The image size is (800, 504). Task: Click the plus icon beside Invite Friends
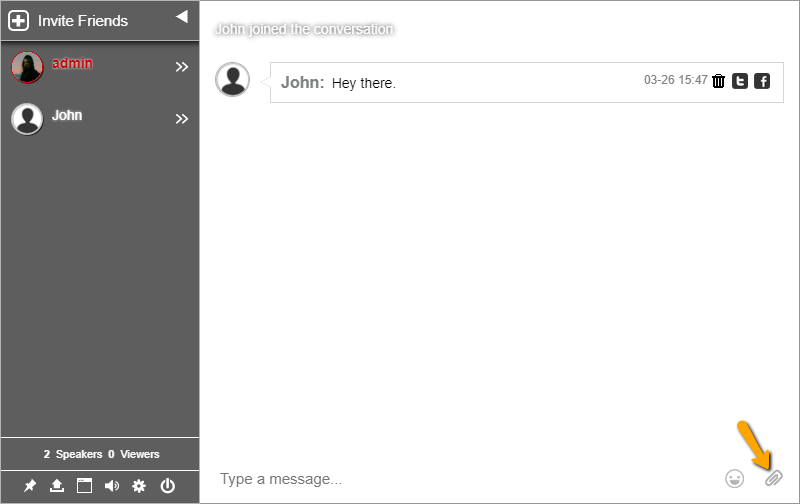click(x=19, y=20)
